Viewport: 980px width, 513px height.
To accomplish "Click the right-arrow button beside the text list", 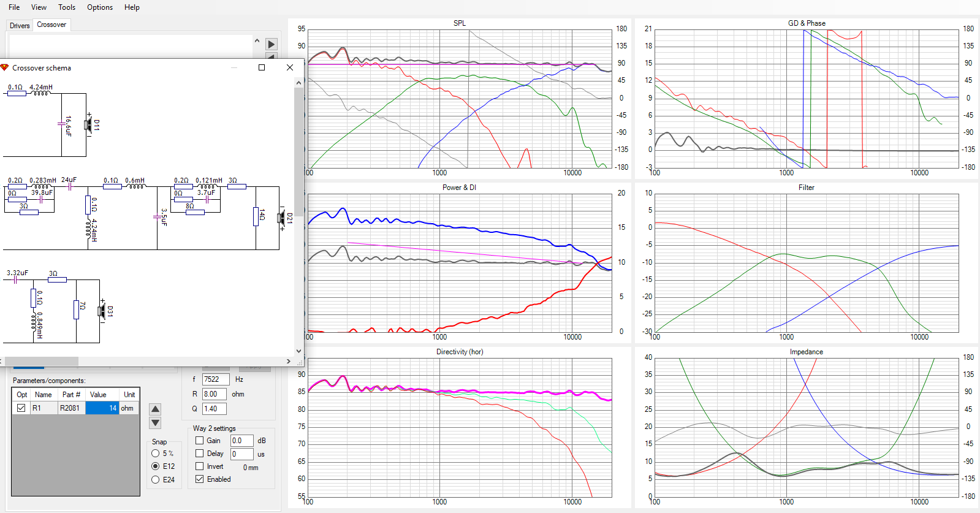I will tap(272, 44).
